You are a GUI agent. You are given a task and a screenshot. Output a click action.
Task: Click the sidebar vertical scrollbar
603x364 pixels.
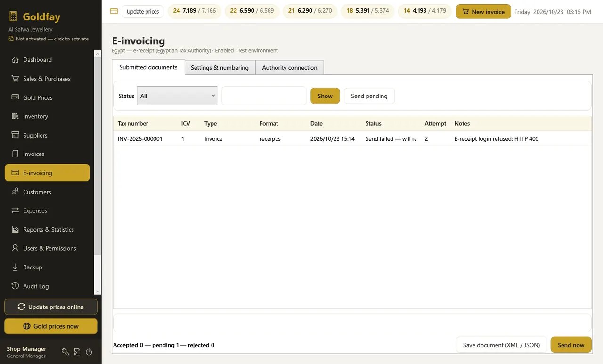point(98,155)
